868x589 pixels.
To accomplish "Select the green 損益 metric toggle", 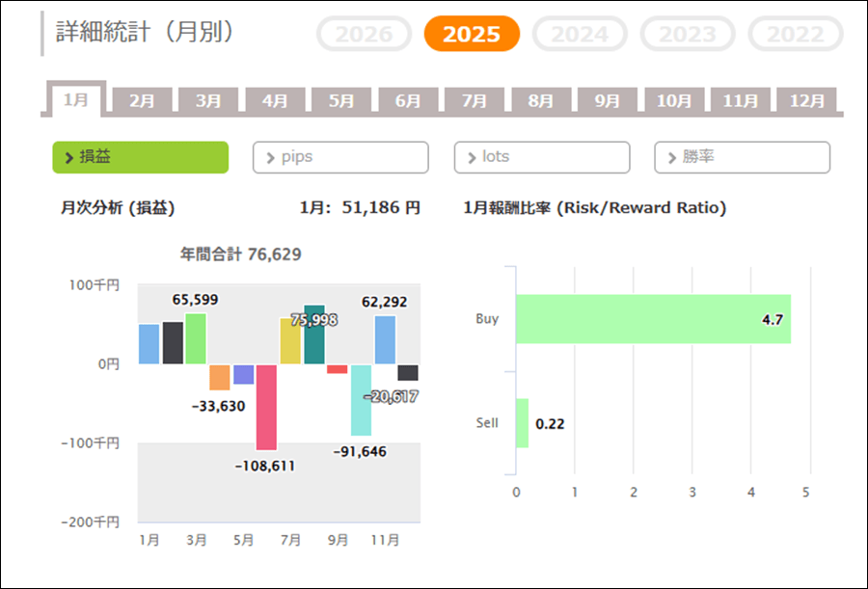I will coord(140,157).
